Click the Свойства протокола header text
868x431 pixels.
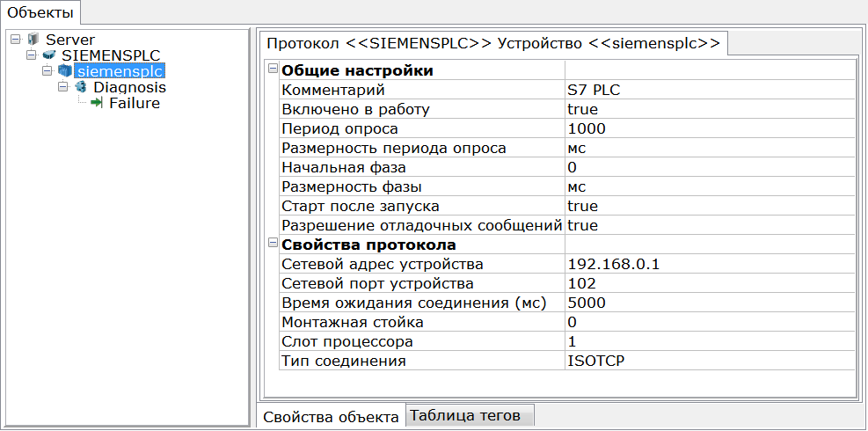click(x=369, y=245)
